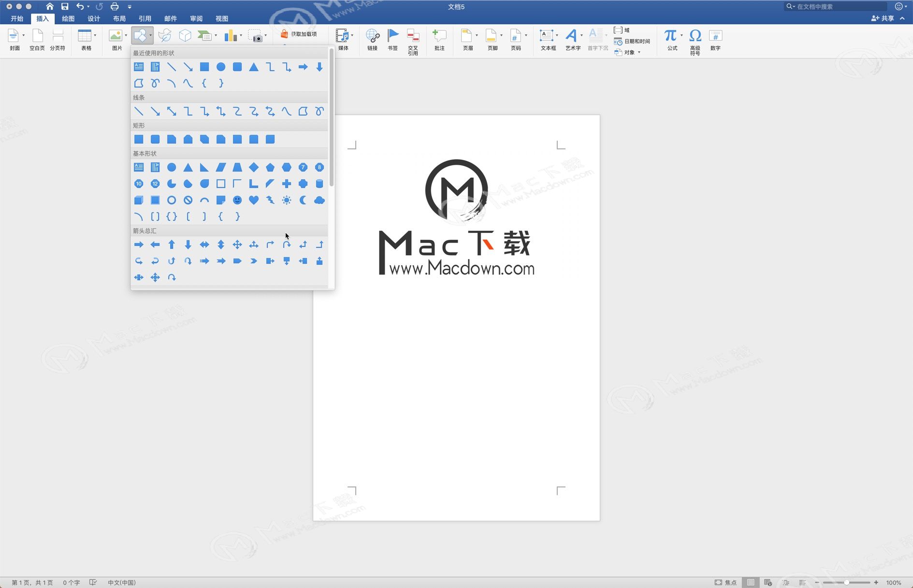Insert a link using the globe icon
Image resolution: width=913 pixels, height=588 pixels.
click(x=372, y=40)
